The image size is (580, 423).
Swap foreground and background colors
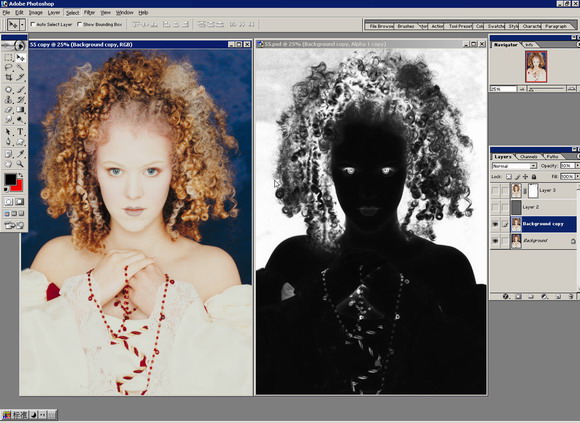(x=21, y=176)
